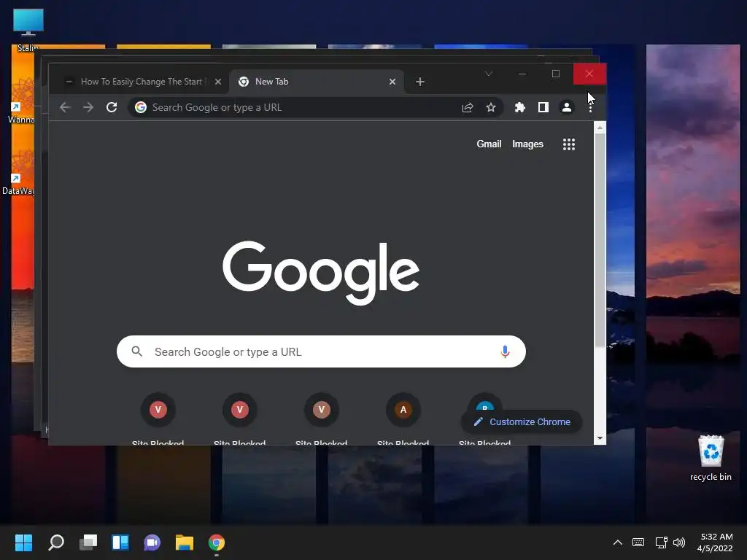Open the side panel icon
This screenshot has width=747, height=560.
coord(543,108)
